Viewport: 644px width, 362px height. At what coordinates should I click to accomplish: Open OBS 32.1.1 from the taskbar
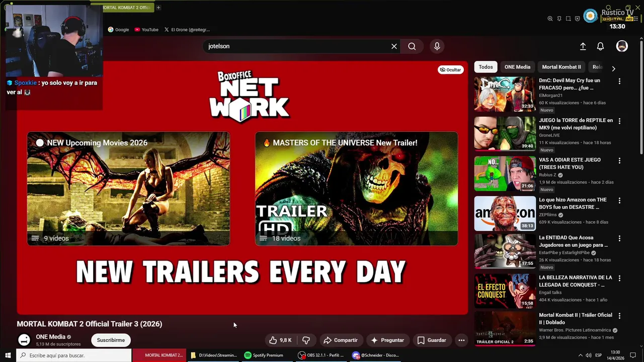coord(321,355)
